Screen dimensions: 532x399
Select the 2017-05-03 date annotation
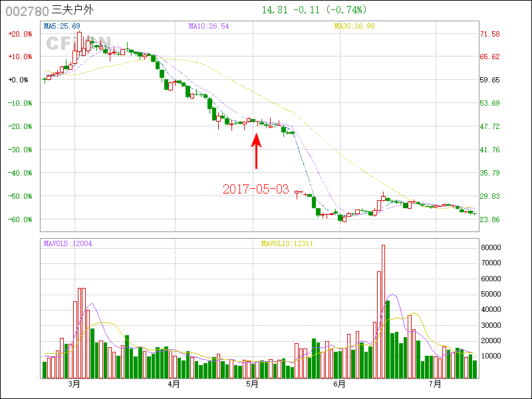[255, 190]
